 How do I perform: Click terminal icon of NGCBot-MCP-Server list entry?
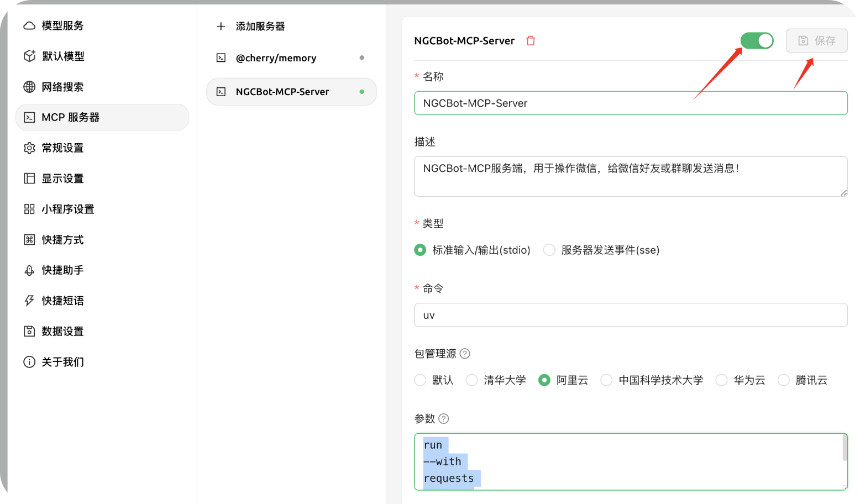(221, 92)
